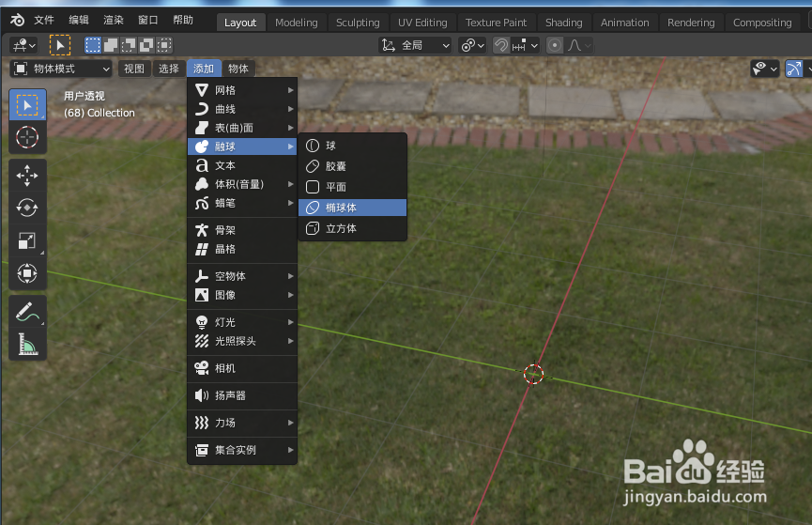This screenshot has height=525, width=812.
Task: Add a 文本 text object
Action: point(242,165)
